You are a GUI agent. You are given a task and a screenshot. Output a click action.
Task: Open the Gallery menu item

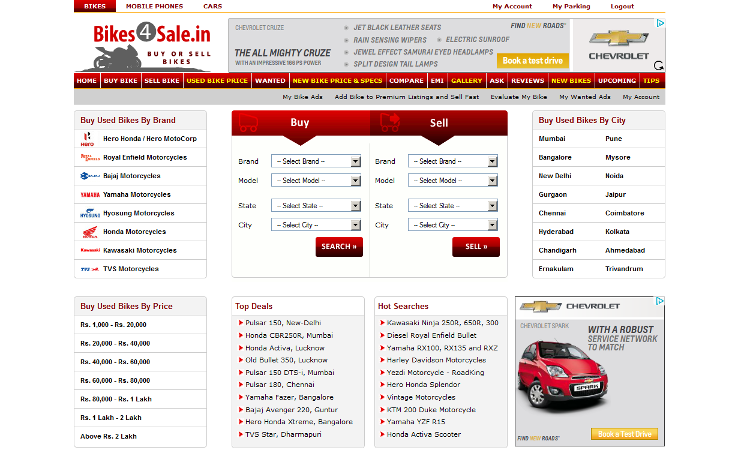(x=466, y=81)
